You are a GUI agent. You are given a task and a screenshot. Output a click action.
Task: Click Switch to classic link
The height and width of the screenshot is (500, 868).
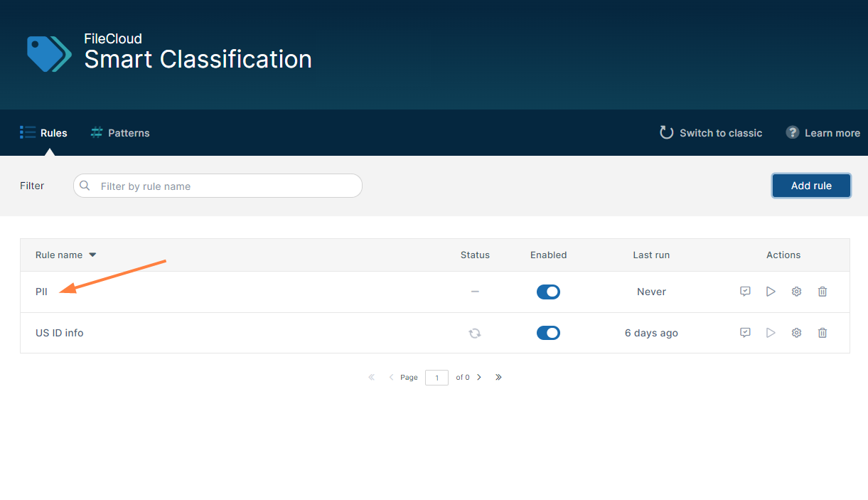point(711,133)
